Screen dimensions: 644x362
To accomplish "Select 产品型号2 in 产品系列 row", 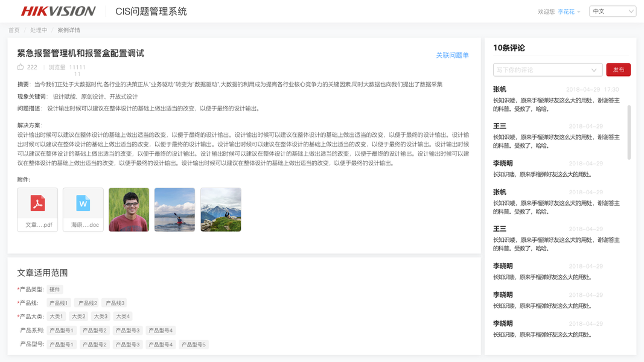I will pyautogui.click(x=95, y=331).
